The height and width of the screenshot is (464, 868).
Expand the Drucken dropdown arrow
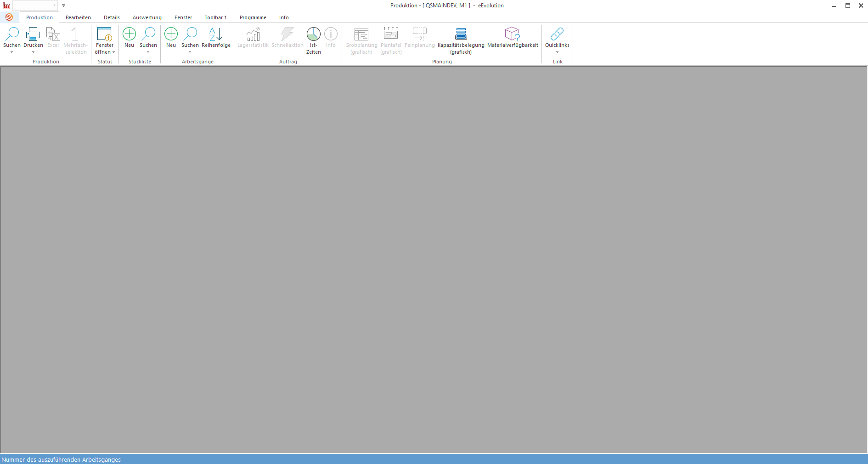(33, 52)
